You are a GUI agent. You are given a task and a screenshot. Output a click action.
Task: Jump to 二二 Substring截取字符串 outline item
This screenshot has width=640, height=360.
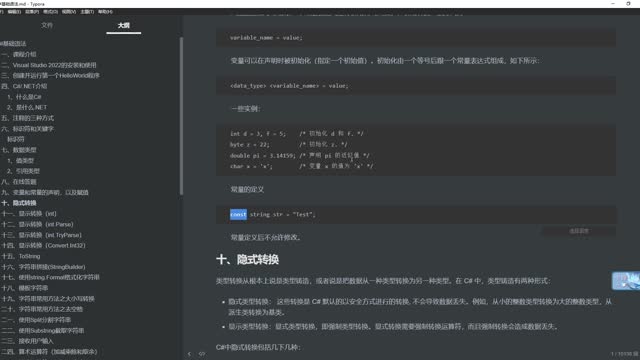pos(43,331)
